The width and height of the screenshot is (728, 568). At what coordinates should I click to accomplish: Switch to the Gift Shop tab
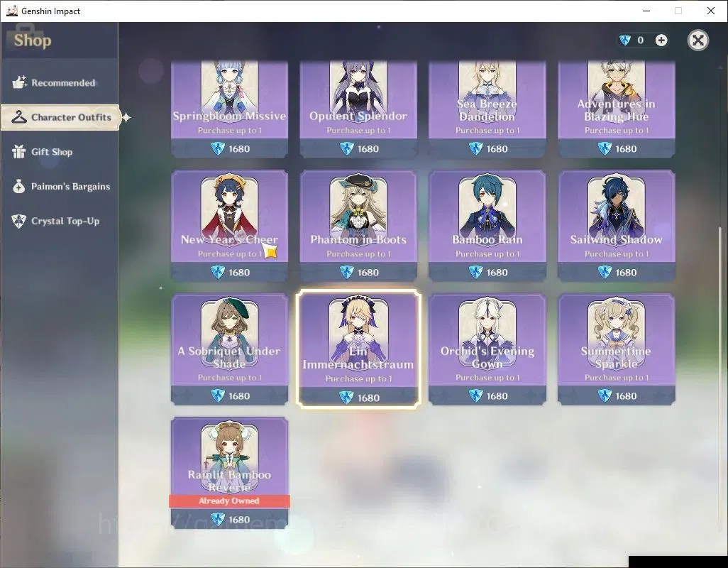point(60,152)
